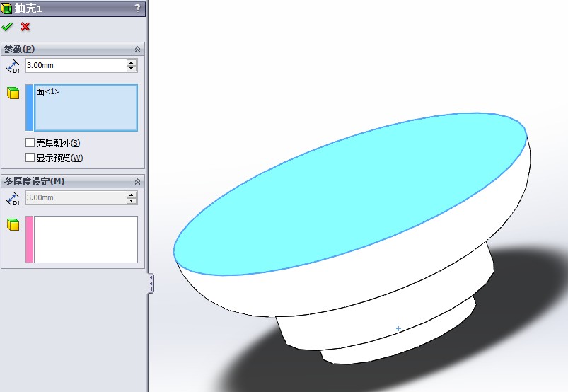Click the faces-to-remove cube icon in 参数
Screen dimensions: 568x392
(x=13, y=93)
